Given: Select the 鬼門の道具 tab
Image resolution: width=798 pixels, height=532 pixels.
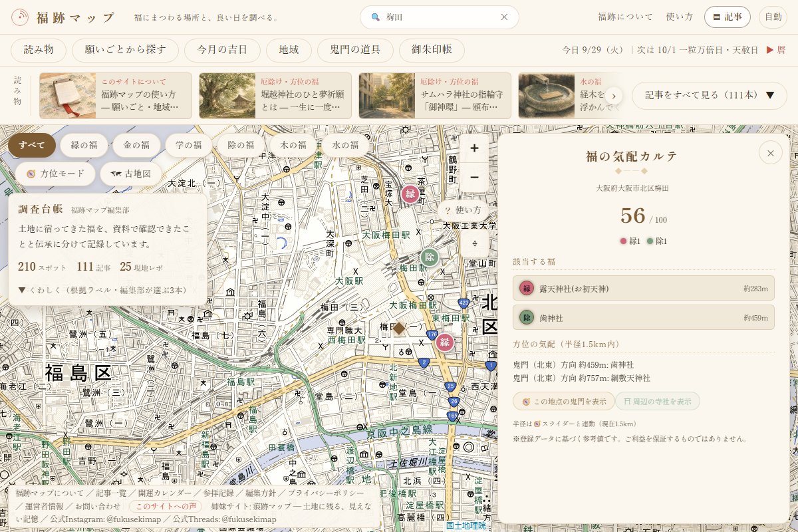Looking at the screenshot, I should [355, 50].
